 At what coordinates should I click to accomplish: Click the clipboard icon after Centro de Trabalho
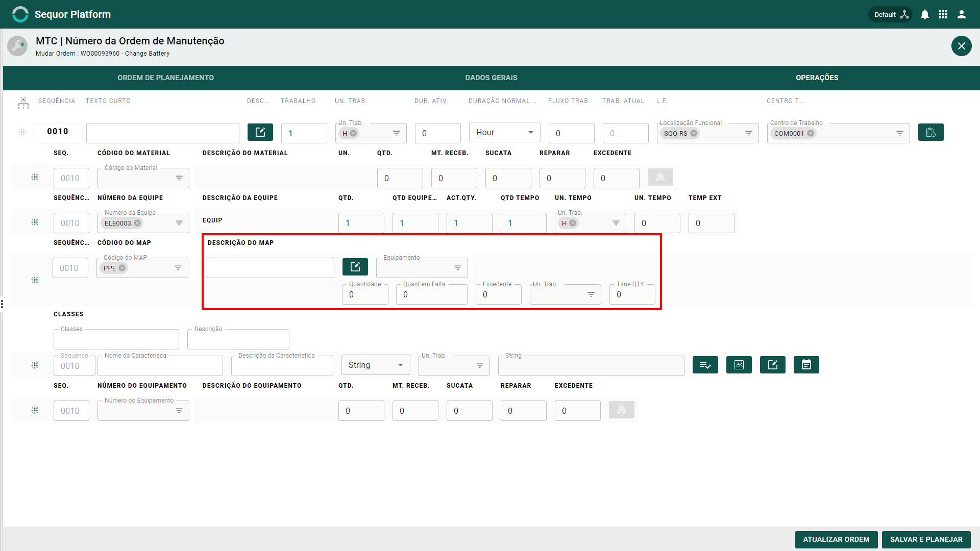(930, 132)
